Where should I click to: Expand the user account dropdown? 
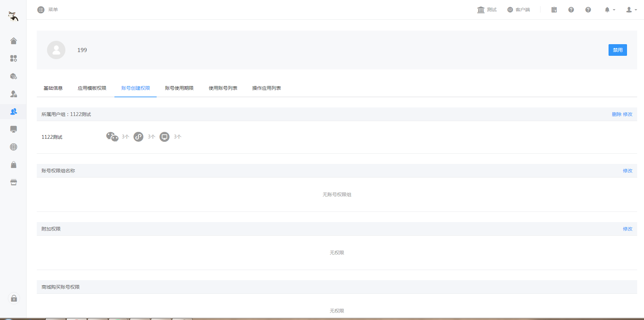tap(632, 10)
